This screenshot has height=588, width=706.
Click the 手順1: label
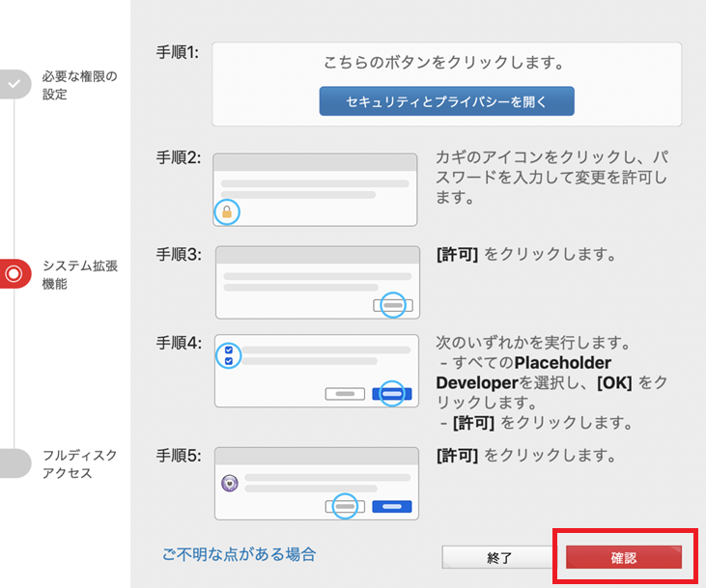tap(178, 53)
